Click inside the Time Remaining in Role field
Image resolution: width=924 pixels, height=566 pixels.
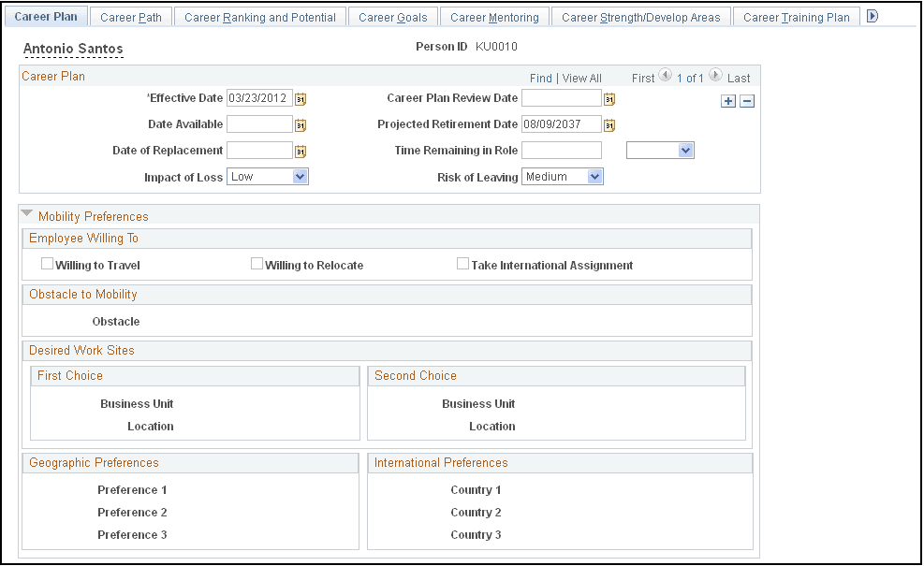[x=562, y=150]
